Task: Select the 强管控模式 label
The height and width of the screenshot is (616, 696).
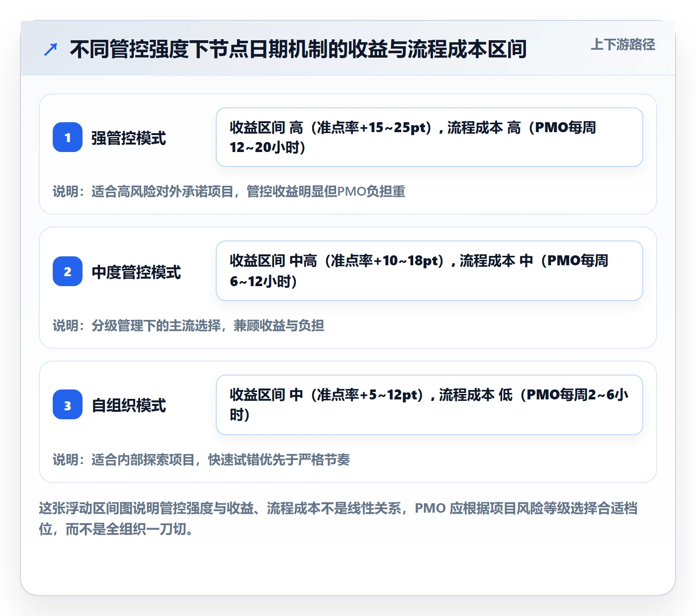Action: tap(128, 138)
